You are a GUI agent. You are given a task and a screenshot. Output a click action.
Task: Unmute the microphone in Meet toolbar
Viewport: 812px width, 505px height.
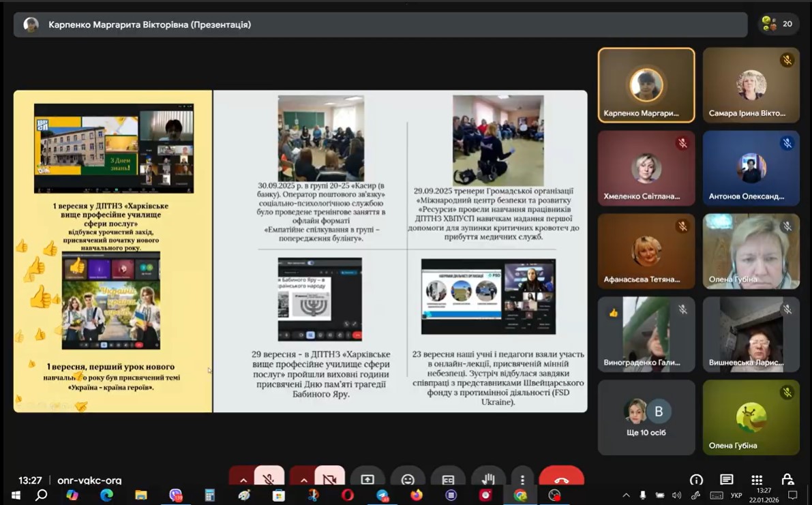coord(269,478)
